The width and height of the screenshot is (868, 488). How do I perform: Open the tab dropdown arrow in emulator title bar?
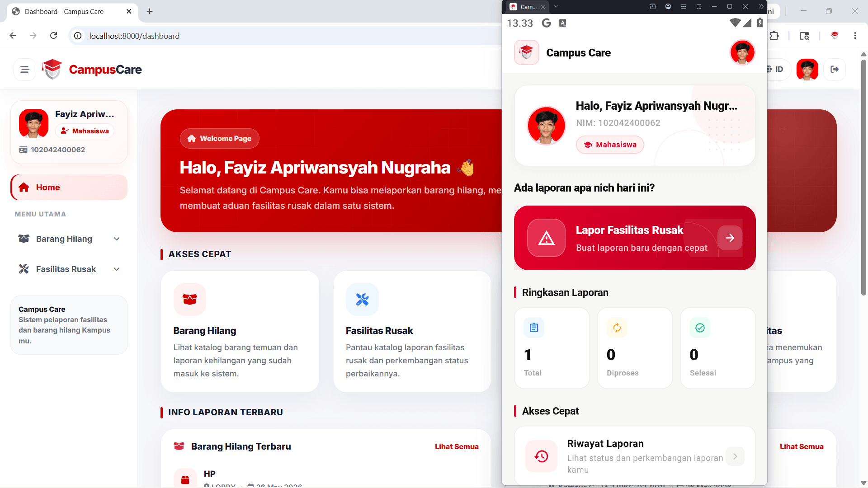(x=556, y=7)
